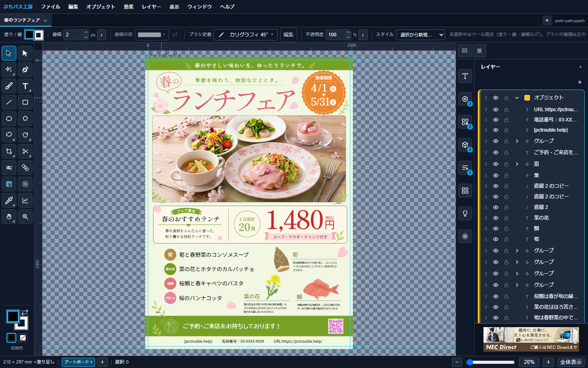Select the Rotate tool
The height and width of the screenshot is (368, 588).
click(x=25, y=135)
